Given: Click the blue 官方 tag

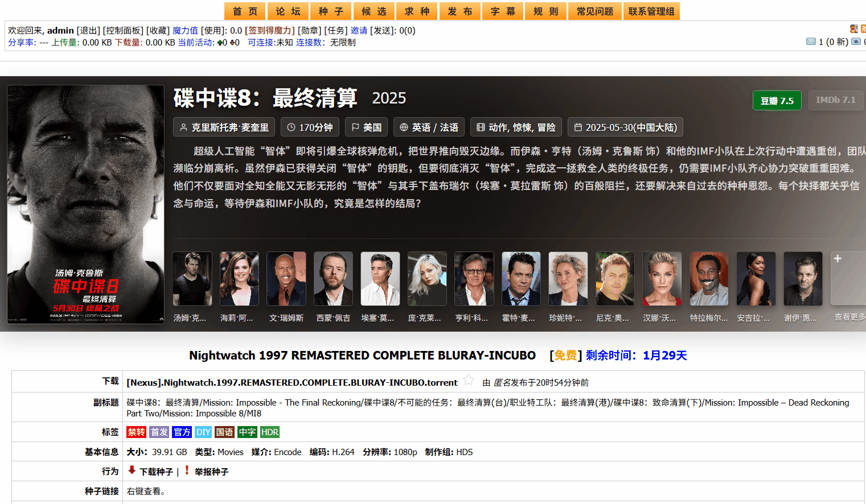Looking at the screenshot, I should [x=182, y=432].
